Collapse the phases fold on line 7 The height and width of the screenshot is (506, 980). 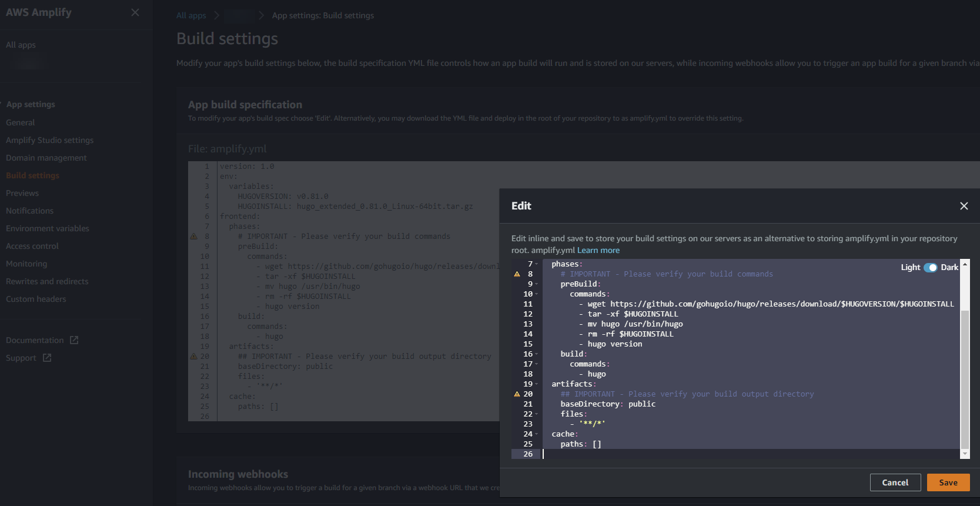[x=536, y=264]
